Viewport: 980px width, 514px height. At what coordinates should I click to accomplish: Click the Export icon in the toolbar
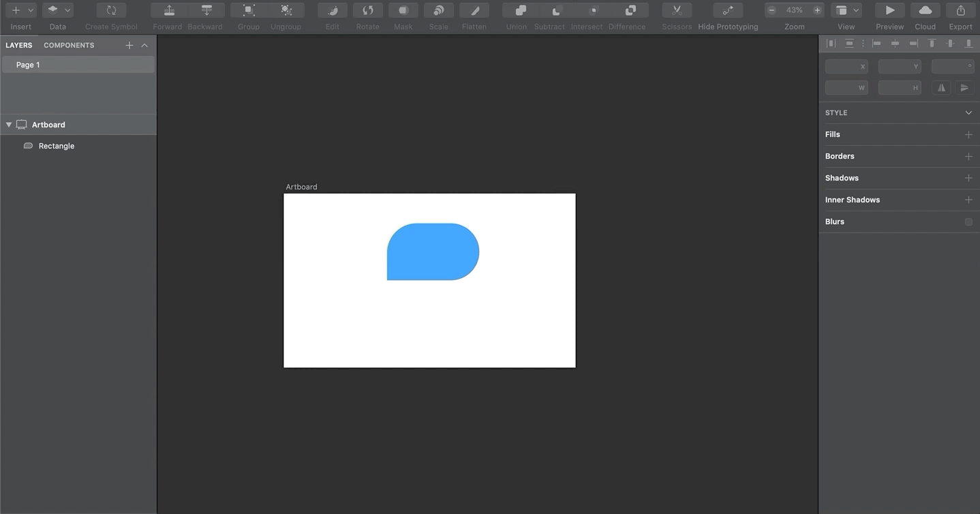point(960,10)
